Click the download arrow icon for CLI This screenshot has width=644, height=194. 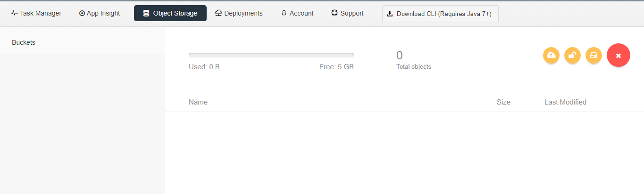(390, 14)
